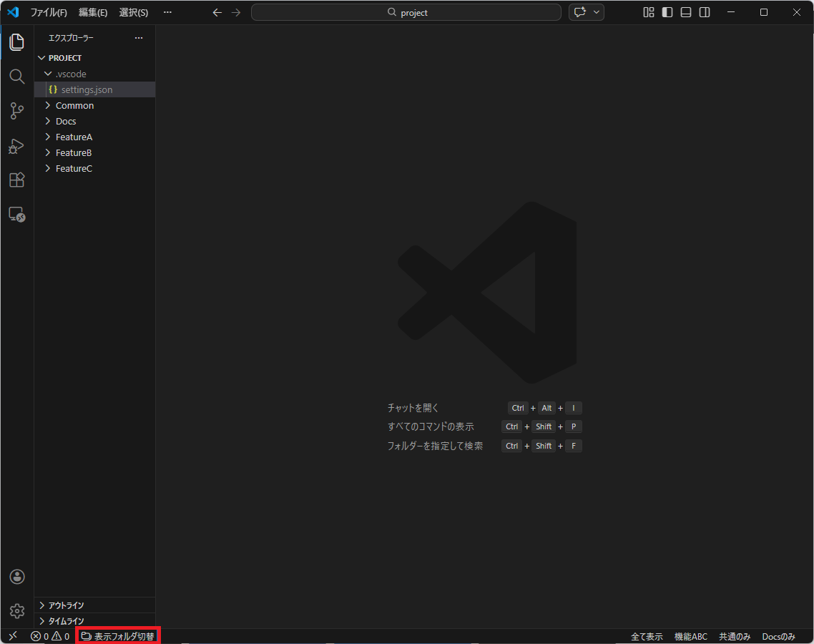This screenshot has width=814, height=644.
Task: Open the ファイル(F) menu
Action: (49, 12)
